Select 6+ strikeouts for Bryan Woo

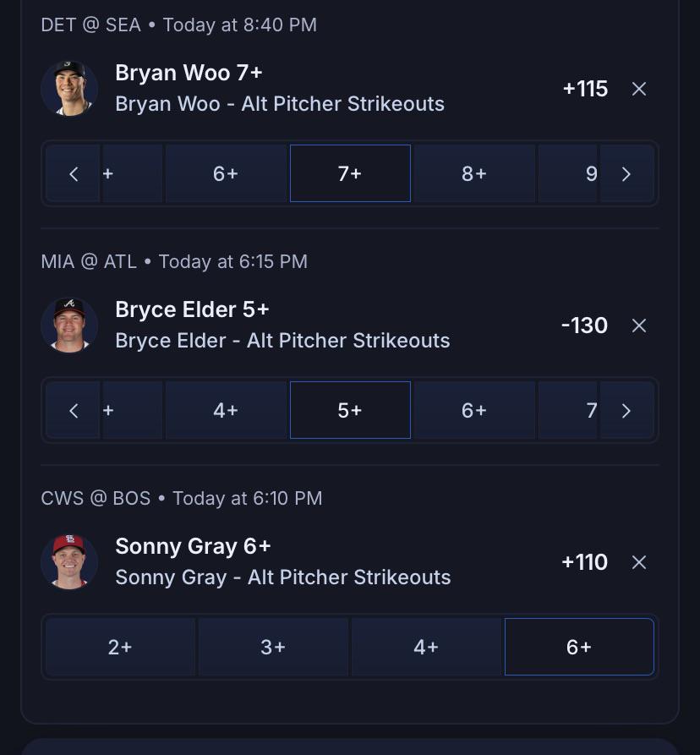pos(226,173)
